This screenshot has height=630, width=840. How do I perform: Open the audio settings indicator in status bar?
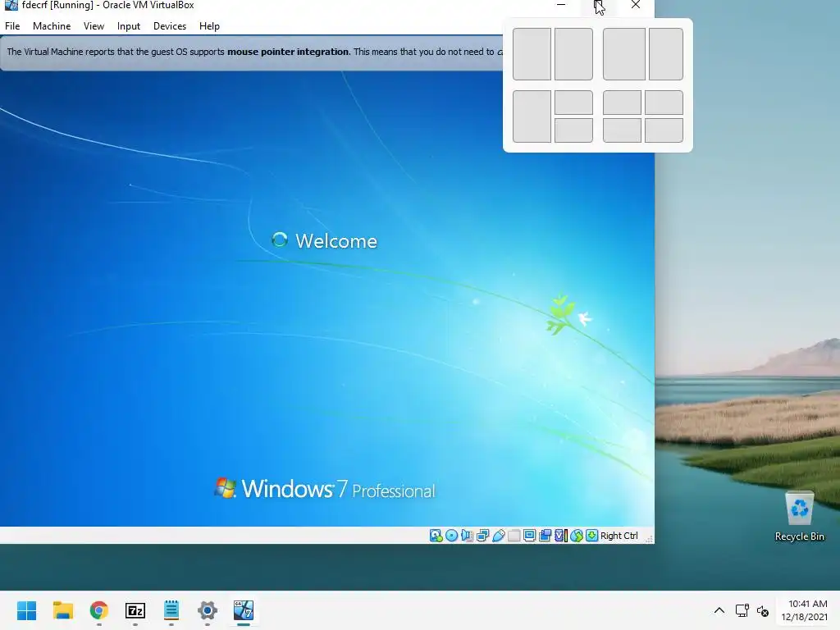(x=467, y=536)
